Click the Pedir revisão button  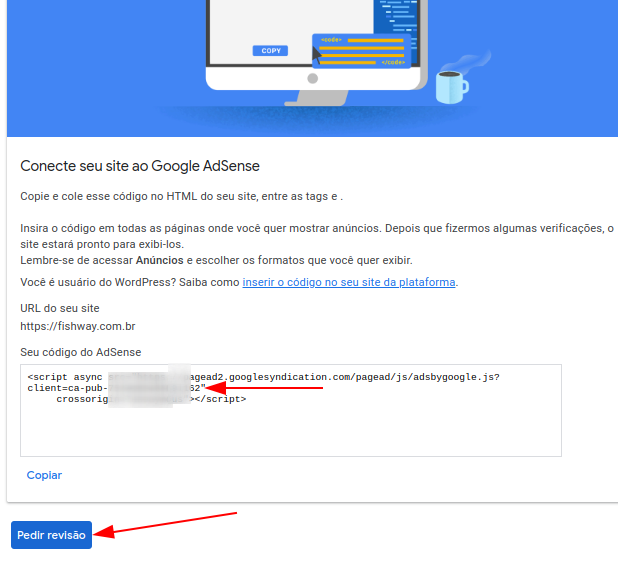51,535
